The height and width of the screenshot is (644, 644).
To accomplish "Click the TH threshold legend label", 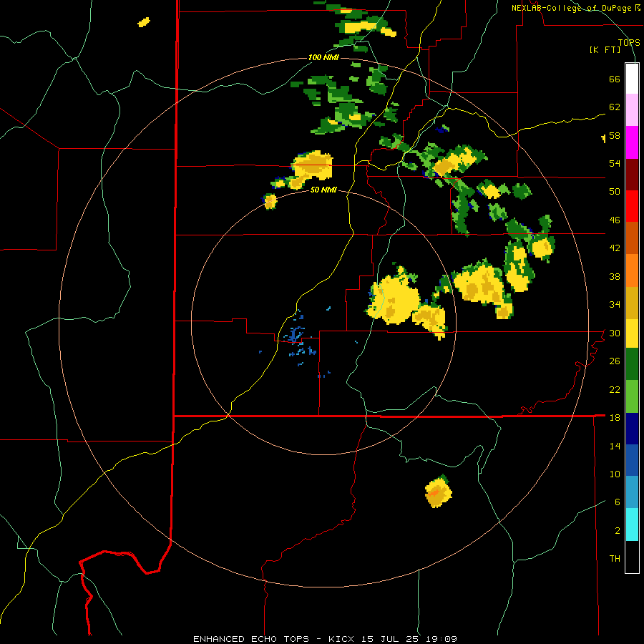I will click(x=615, y=559).
